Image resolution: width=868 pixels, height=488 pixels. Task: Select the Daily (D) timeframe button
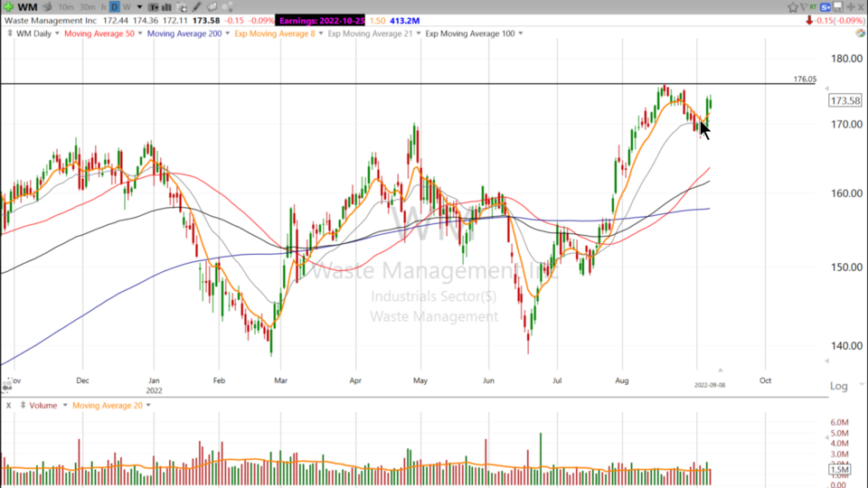pyautogui.click(x=115, y=7)
